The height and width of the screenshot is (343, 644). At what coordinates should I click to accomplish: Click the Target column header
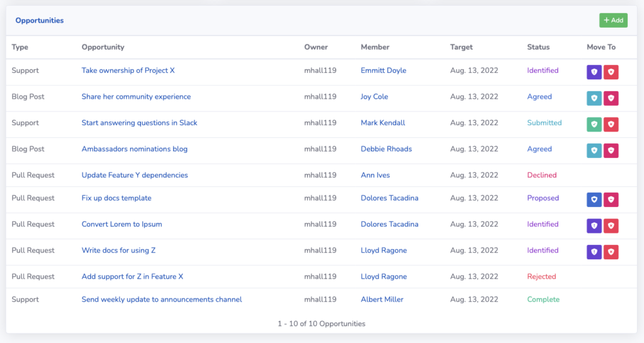pyautogui.click(x=461, y=47)
